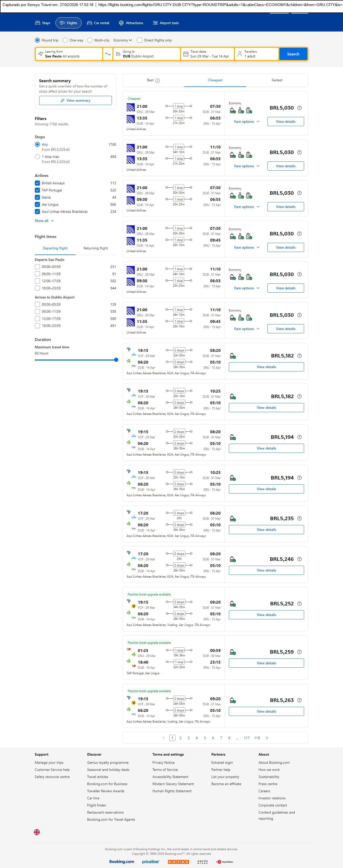
Task: Click the swap origin and destination arrows icon
Action: 108,54
